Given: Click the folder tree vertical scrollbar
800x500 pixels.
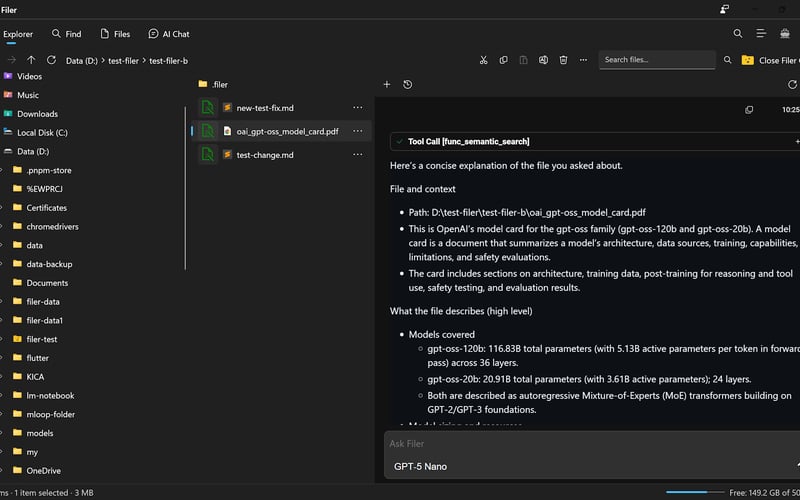Looking at the screenshot, I should [185, 188].
